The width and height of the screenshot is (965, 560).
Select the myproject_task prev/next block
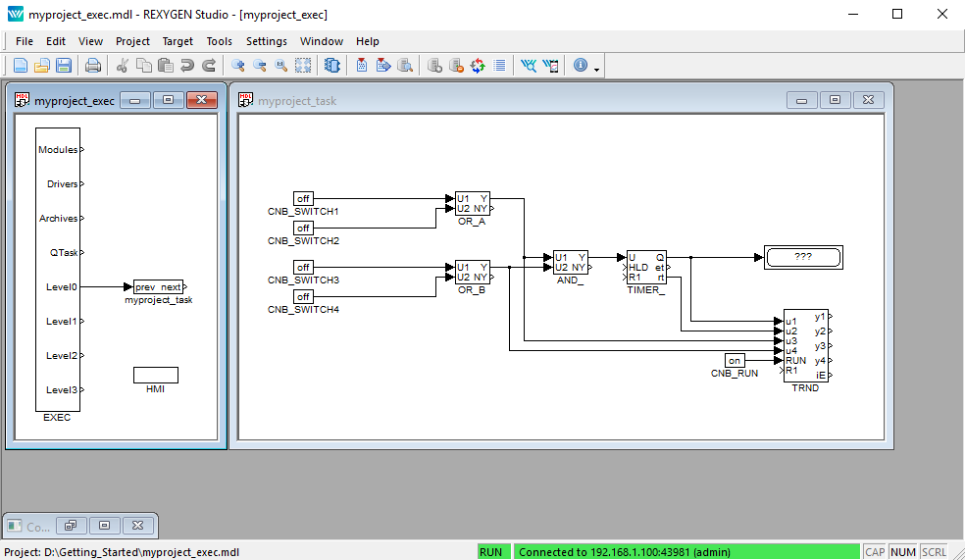point(158,287)
